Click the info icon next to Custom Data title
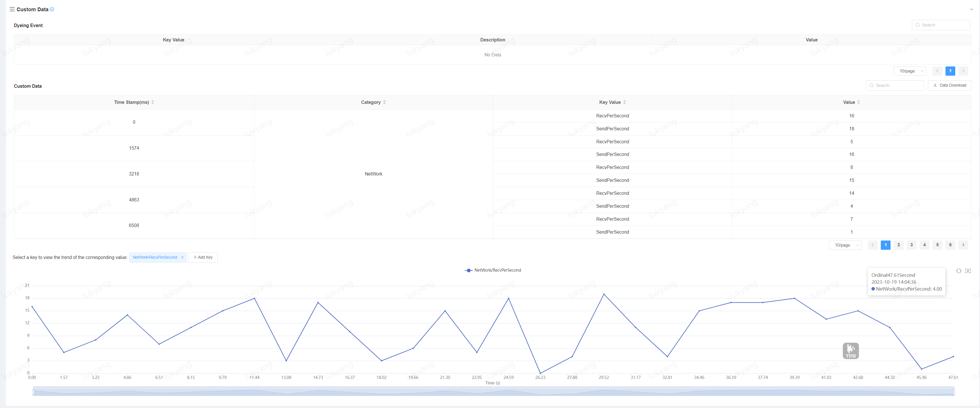The height and width of the screenshot is (408, 980). coord(52,9)
